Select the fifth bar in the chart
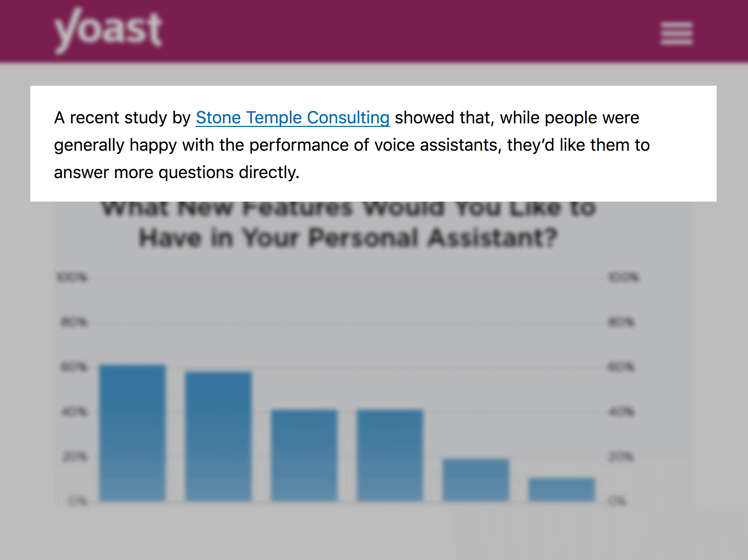The width and height of the screenshot is (748, 560). click(476, 480)
